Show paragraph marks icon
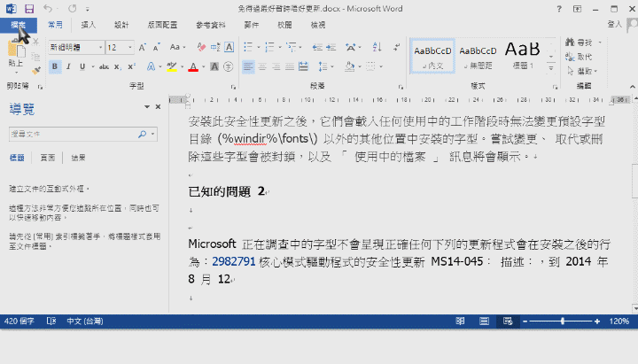This screenshot has width=638, height=364. coord(397,47)
